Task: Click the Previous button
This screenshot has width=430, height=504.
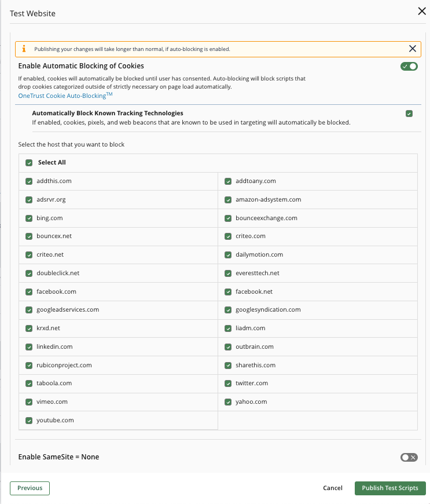Action: 30,488
